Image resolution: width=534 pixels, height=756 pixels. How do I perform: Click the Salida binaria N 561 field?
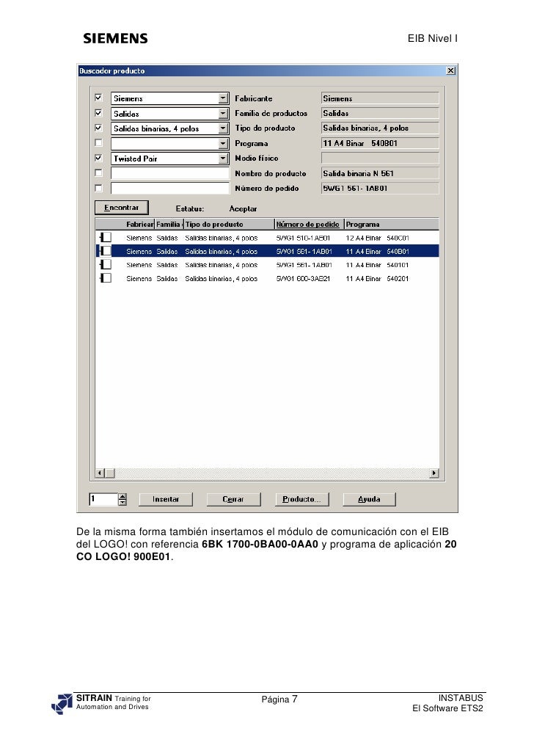point(380,173)
